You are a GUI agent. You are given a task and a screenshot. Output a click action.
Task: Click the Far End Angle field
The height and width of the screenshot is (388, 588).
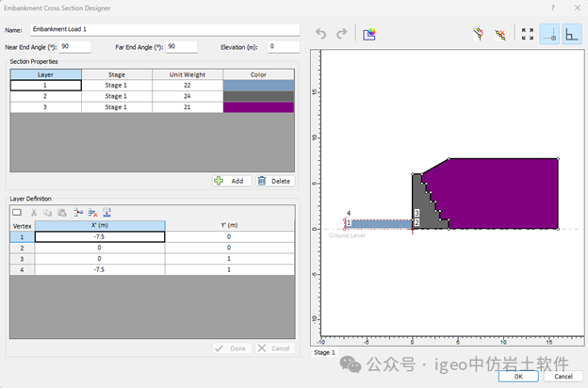182,47
